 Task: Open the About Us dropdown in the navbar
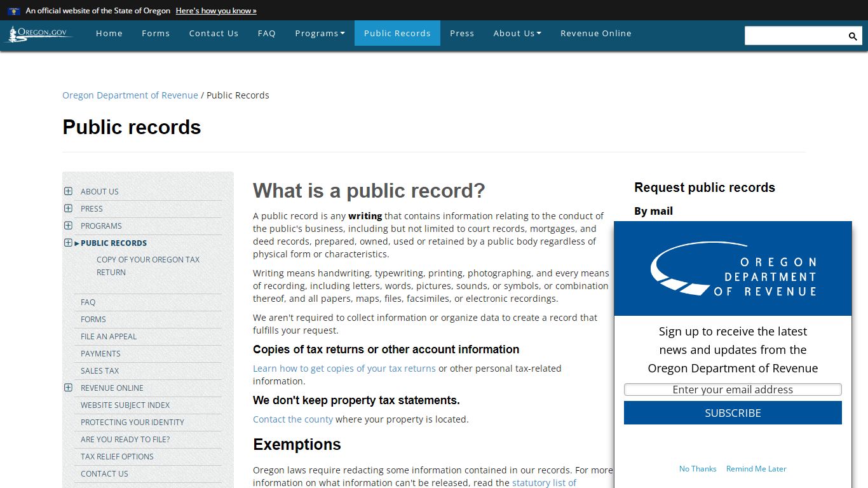tap(517, 33)
